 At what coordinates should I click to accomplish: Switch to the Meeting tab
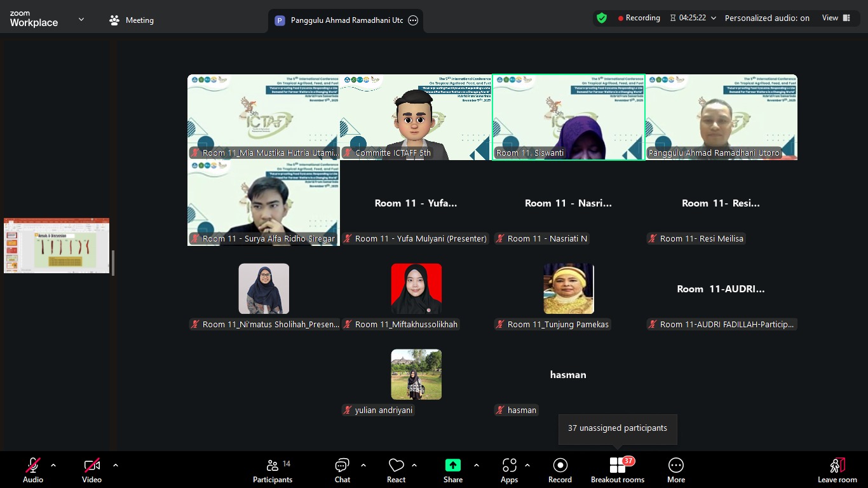click(x=132, y=20)
